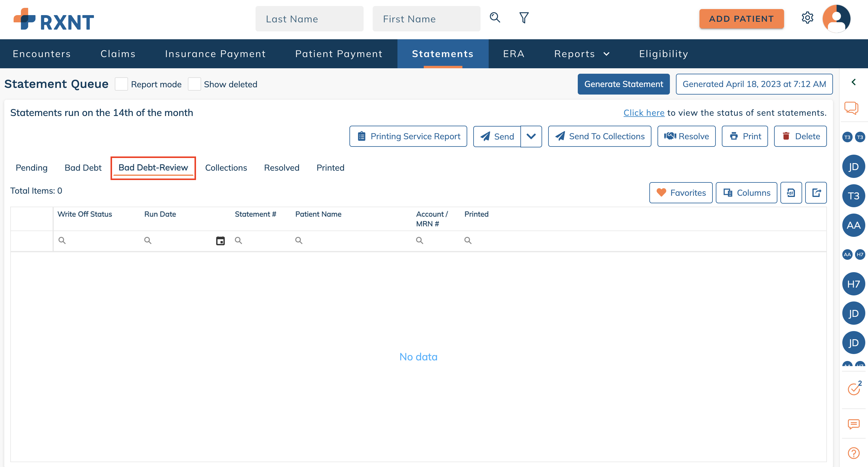Sort by the Patient Name column header
The height and width of the screenshot is (467, 868).
318,214
